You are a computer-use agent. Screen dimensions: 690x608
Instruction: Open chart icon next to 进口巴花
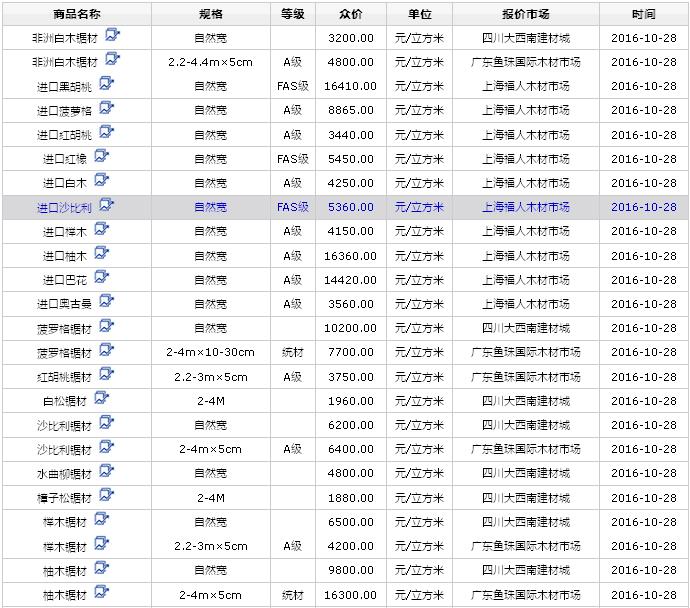[x=101, y=277]
